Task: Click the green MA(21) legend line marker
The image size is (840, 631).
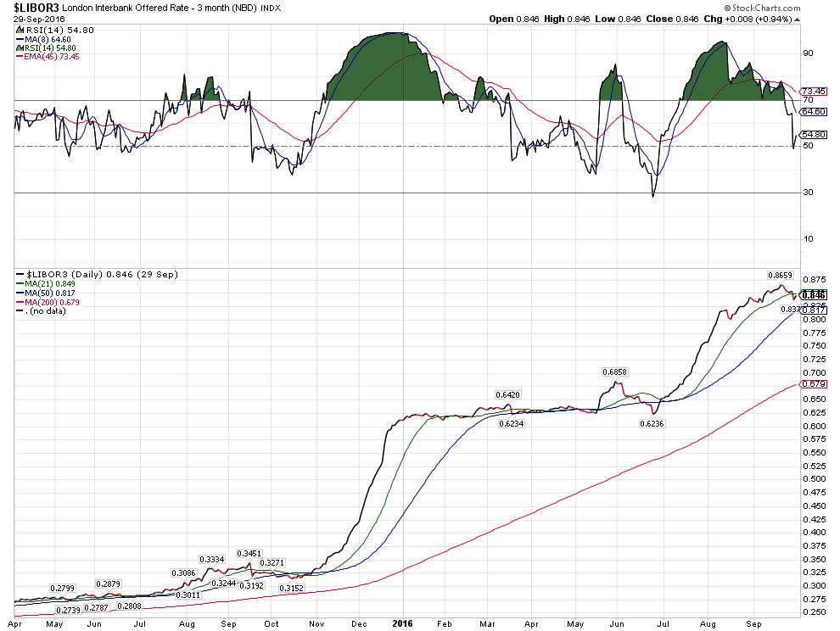Action: point(19,284)
